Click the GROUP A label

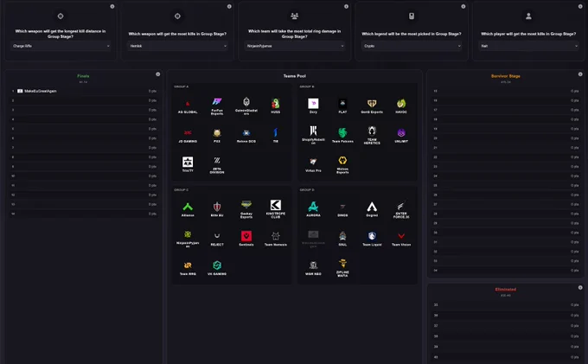(181, 86)
